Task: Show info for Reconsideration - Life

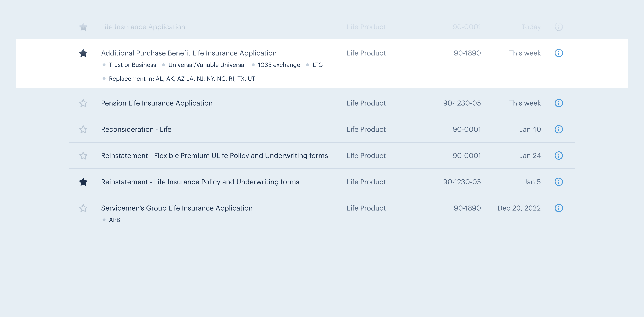Action: pyautogui.click(x=559, y=129)
